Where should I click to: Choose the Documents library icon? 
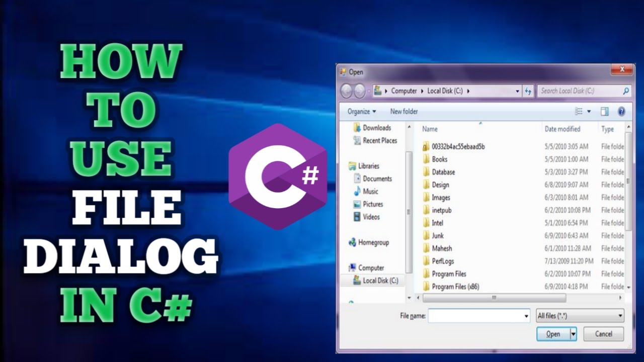(357, 178)
